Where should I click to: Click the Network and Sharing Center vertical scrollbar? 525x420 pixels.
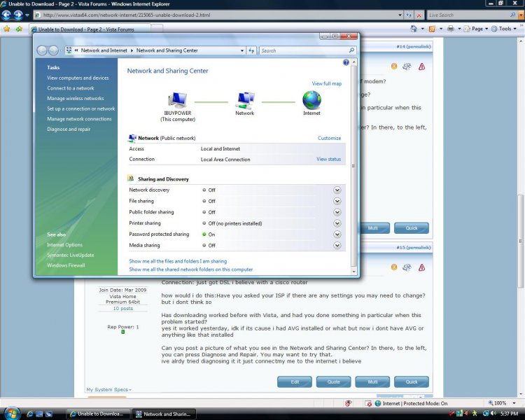coord(353,167)
